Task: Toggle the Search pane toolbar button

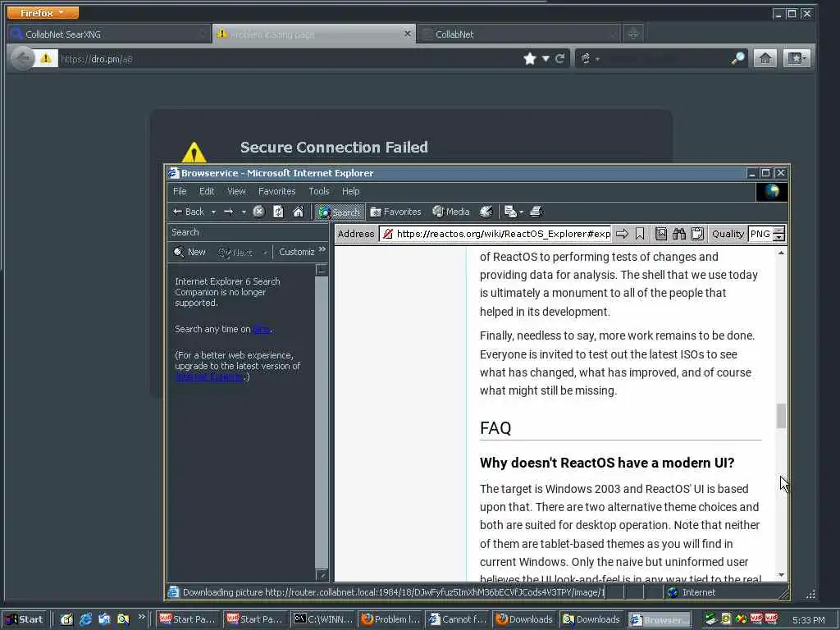Action: pos(340,212)
